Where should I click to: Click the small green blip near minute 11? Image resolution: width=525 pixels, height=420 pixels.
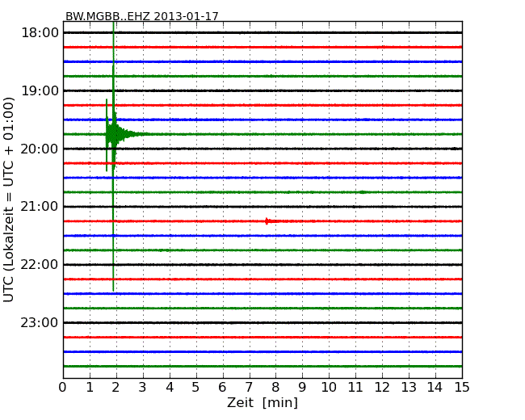coord(363,192)
